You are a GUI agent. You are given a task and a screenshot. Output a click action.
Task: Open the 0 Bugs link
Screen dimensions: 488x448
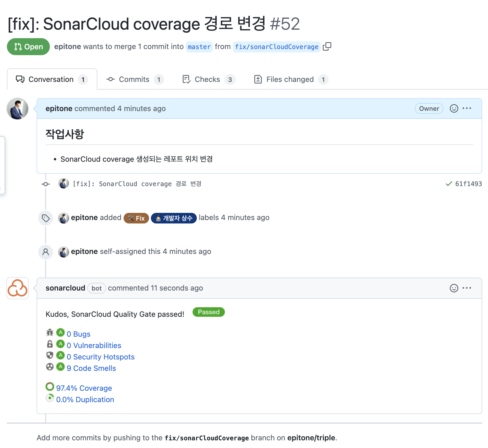coord(79,334)
